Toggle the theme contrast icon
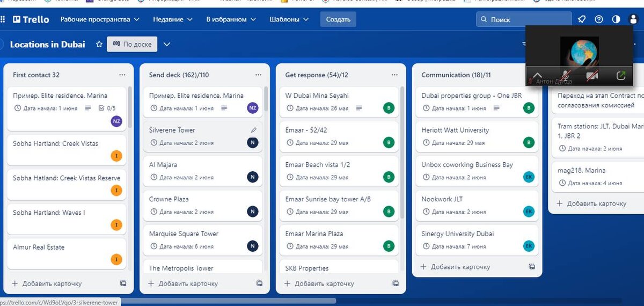The image size is (644, 306). click(616, 19)
